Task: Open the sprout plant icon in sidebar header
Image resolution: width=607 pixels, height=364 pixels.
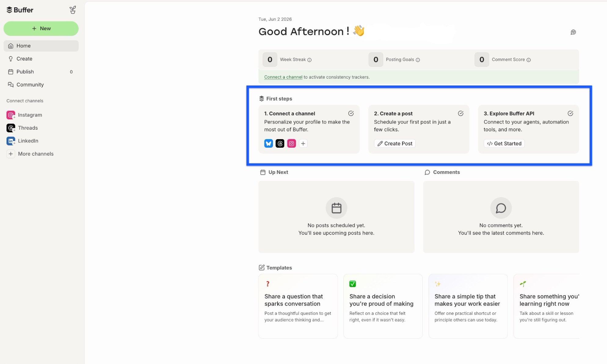Action: tap(72, 10)
